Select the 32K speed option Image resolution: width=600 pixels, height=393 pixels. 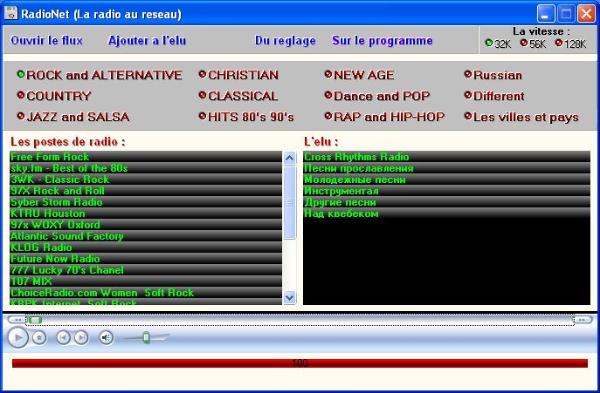498,44
